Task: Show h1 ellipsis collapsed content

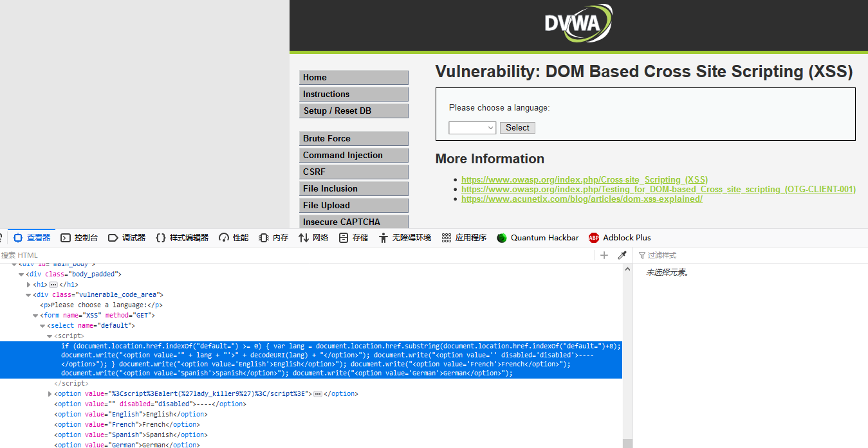Action: 53,285
